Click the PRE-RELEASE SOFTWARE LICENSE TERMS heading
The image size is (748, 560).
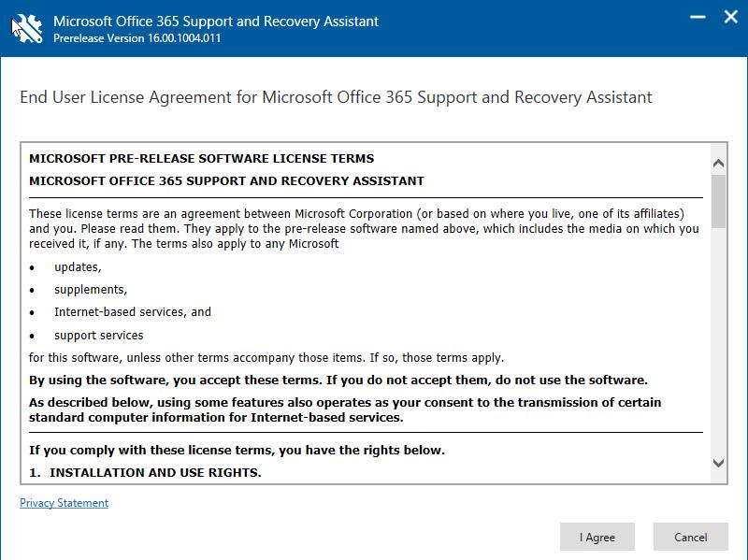coord(201,159)
